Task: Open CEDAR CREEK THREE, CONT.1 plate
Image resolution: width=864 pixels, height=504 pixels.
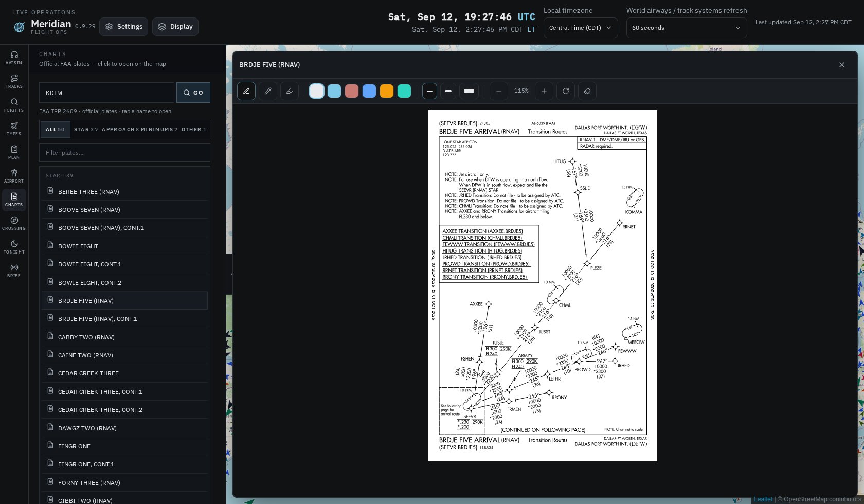Action: click(x=124, y=392)
